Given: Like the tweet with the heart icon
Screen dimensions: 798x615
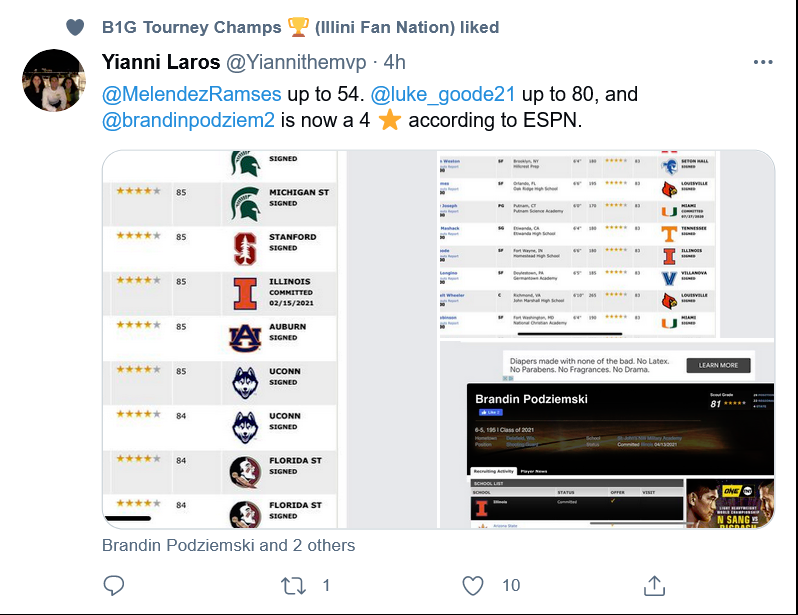Looking at the screenshot, I should 473,585.
